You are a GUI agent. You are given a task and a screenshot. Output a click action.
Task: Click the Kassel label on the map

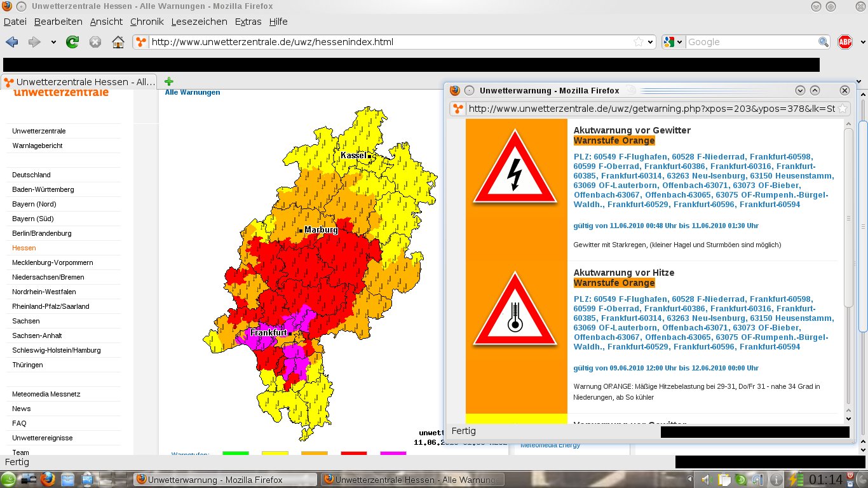pyautogui.click(x=353, y=156)
